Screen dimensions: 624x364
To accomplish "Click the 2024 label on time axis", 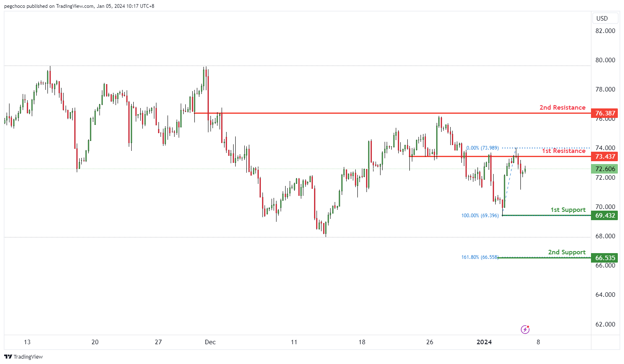I will [x=484, y=342].
